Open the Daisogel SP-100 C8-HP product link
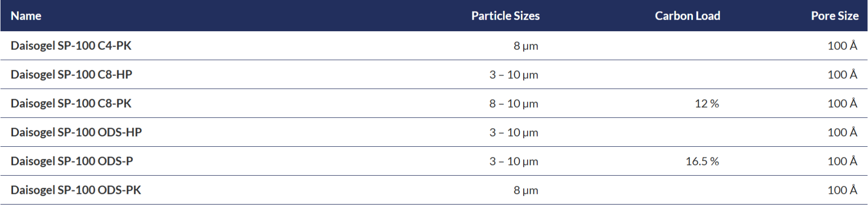The image size is (868, 205). click(x=72, y=75)
